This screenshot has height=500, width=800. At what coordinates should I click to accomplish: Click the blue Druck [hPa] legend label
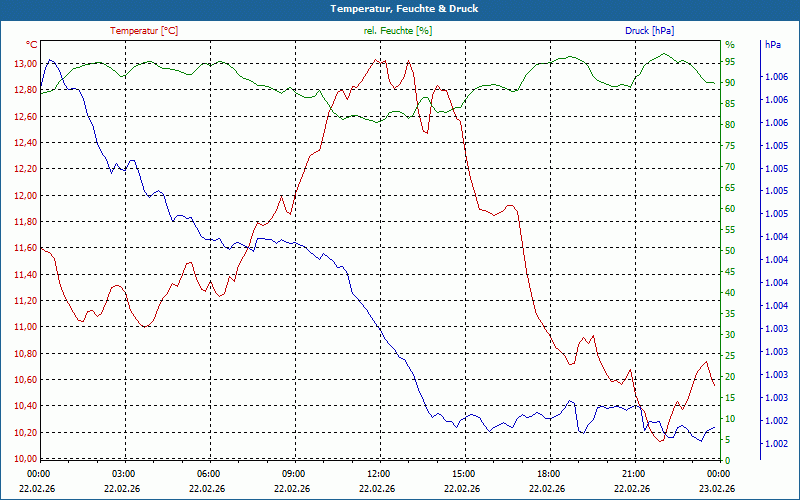(x=649, y=31)
